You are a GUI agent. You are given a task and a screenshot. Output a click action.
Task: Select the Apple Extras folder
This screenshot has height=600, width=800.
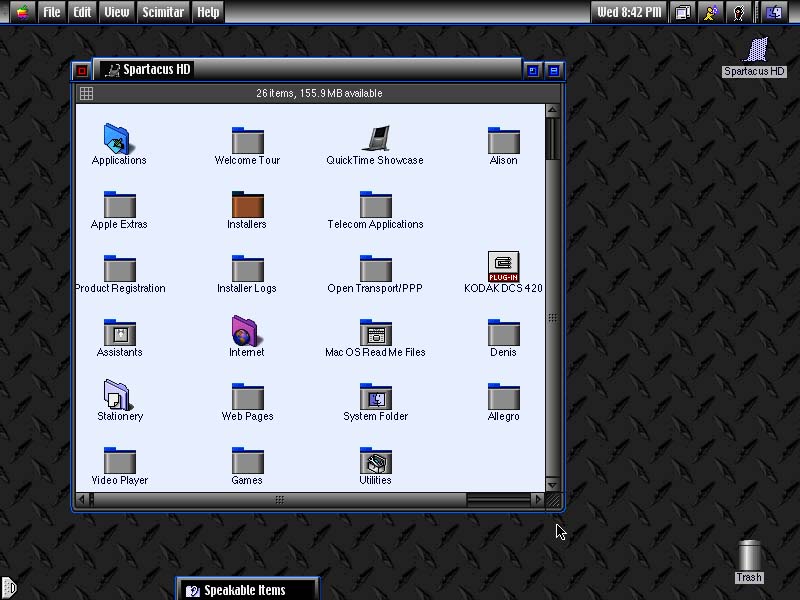[x=119, y=204]
